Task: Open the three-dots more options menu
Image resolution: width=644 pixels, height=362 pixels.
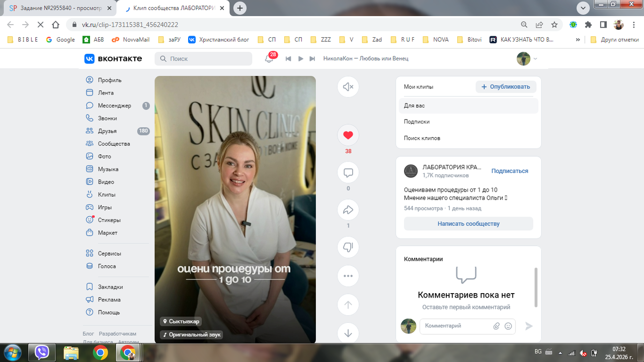Action: tap(348, 276)
